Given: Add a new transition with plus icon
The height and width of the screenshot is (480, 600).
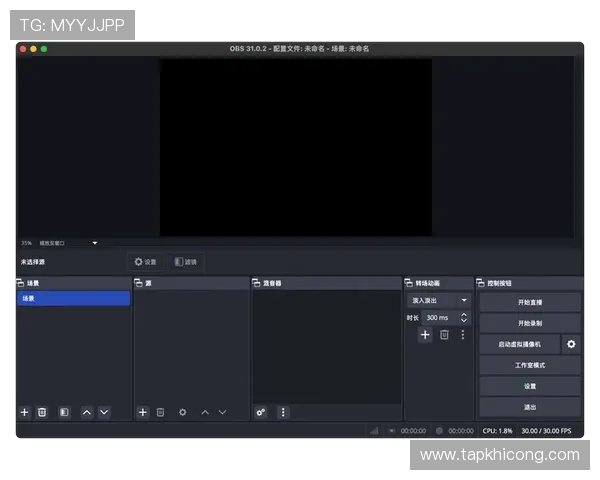Looking at the screenshot, I should click(x=425, y=335).
